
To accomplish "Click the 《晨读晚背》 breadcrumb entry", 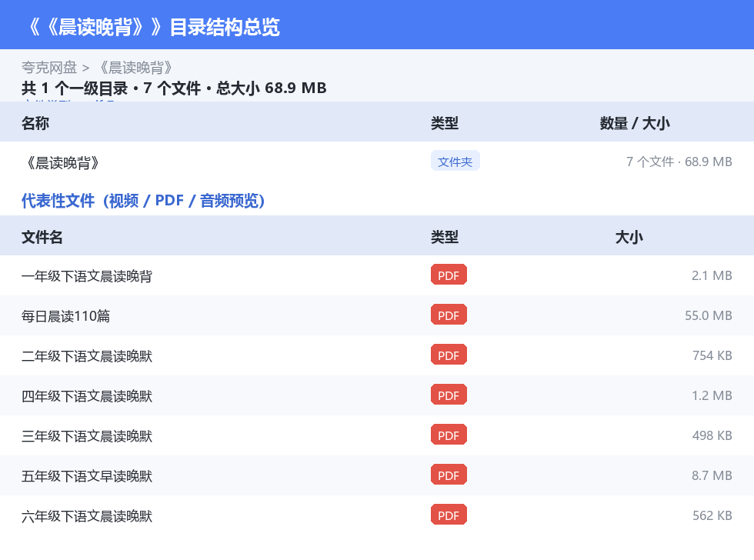I will coord(135,68).
